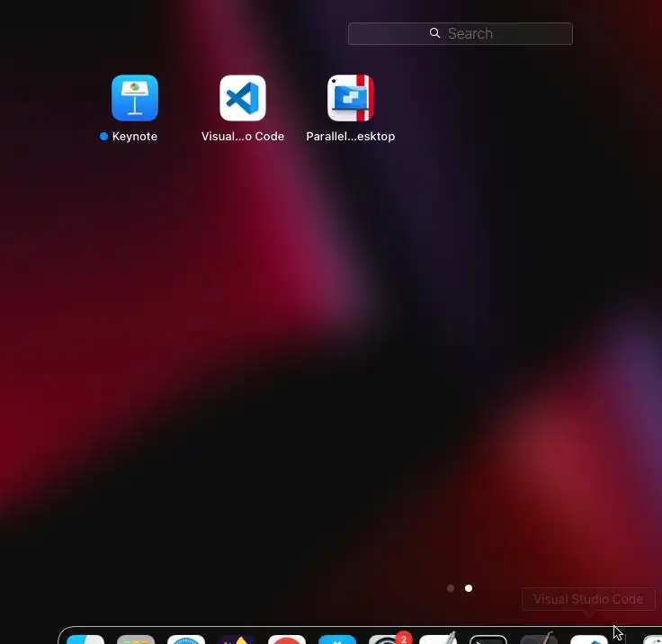662x644 pixels.
Task: Open Terminal from the Dock
Action: (x=488, y=639)
